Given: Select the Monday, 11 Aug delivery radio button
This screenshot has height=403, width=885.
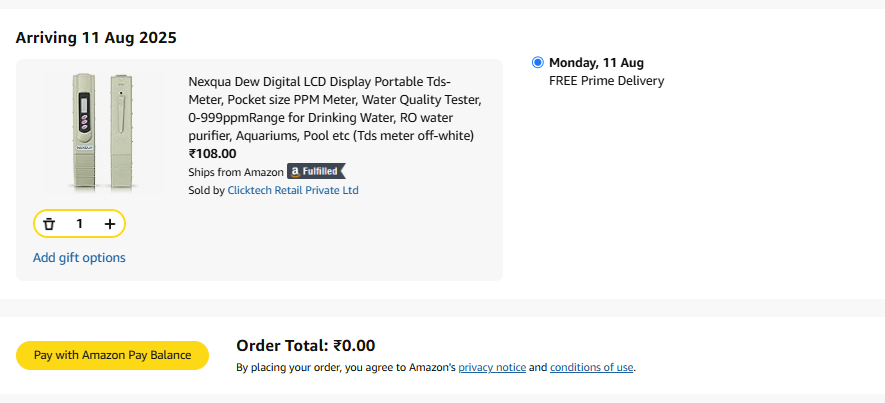Looking at the screenshot, I should (538, 62).
